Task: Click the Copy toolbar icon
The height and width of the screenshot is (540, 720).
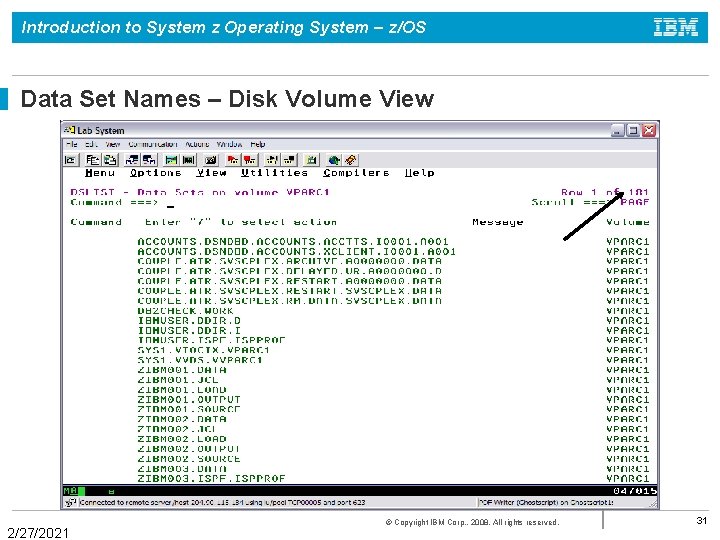Action: pos(93,160)
